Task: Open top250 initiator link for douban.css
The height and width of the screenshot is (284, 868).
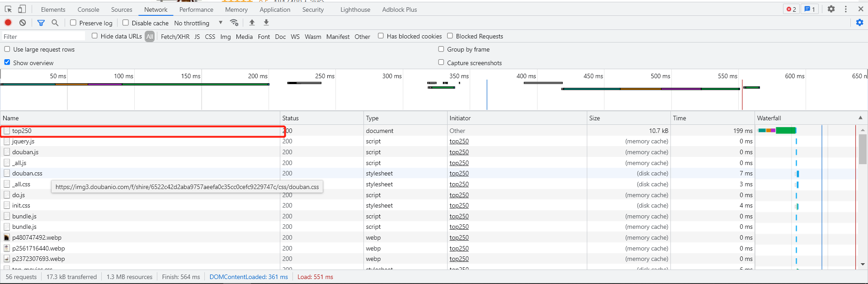Action: [x=459, y=174]
